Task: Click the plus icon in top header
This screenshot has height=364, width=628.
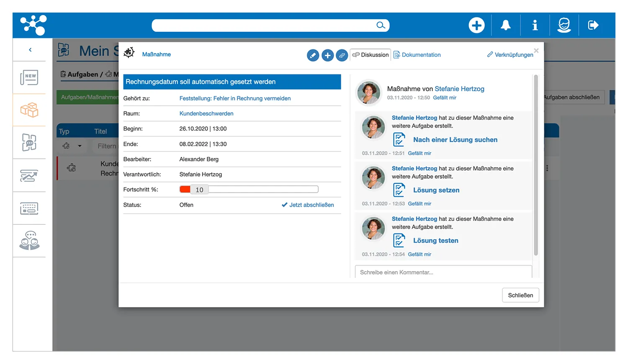Action: [476, 25]
